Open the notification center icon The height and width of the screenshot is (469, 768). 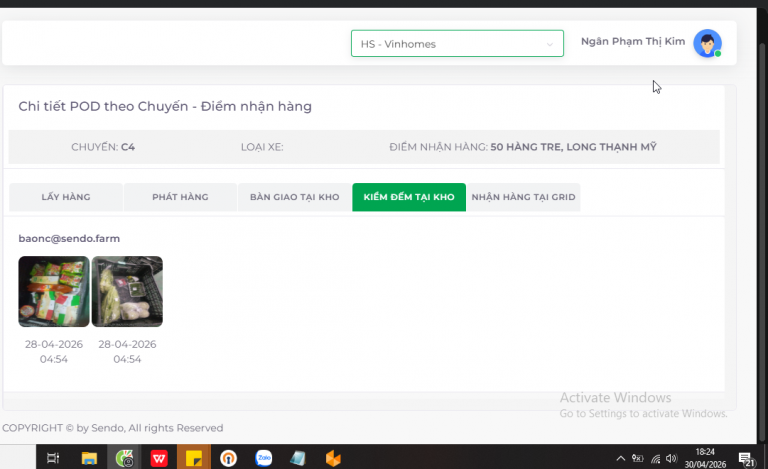[x=746, y=459]
